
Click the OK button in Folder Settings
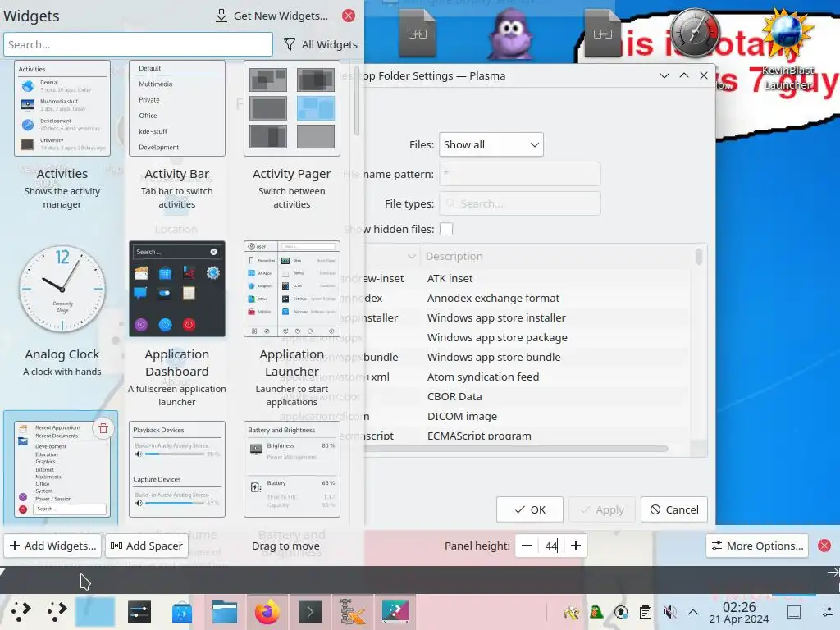[530, 509]
